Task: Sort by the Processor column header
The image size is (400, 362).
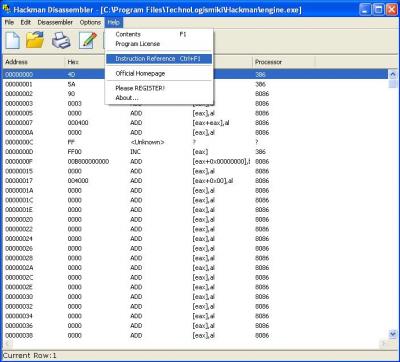Action: click(x=284, y=62)
